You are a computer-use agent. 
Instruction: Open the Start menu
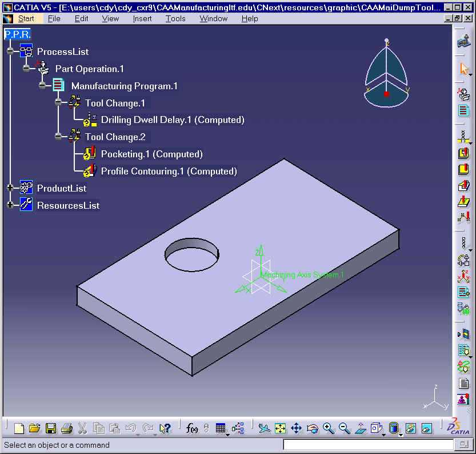(26, 18)
